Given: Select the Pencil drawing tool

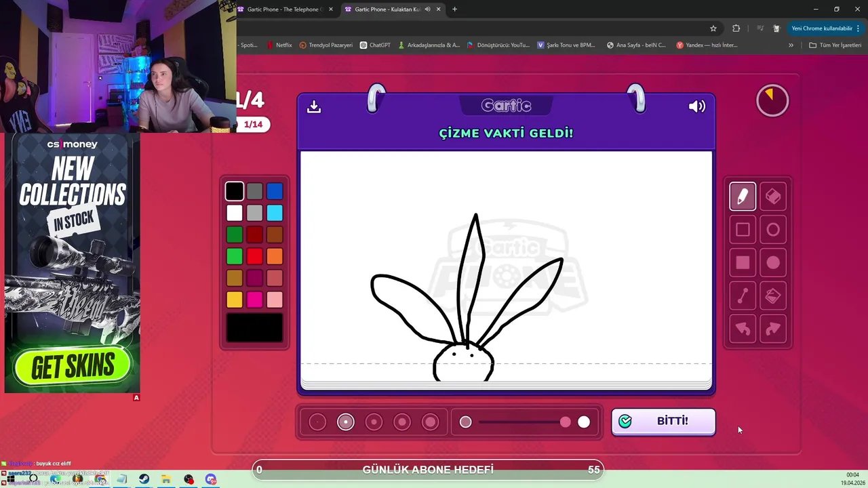Looking at the screenshot, I should click(743, 197).
